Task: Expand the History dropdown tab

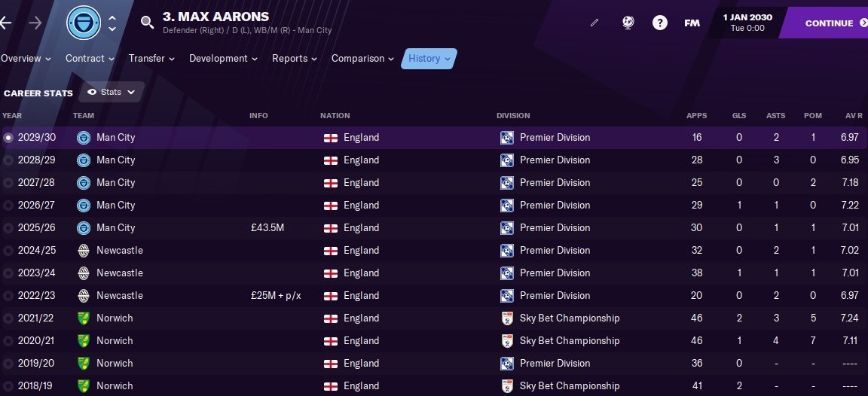Action: pyautogui.click(x=429, y=58)
